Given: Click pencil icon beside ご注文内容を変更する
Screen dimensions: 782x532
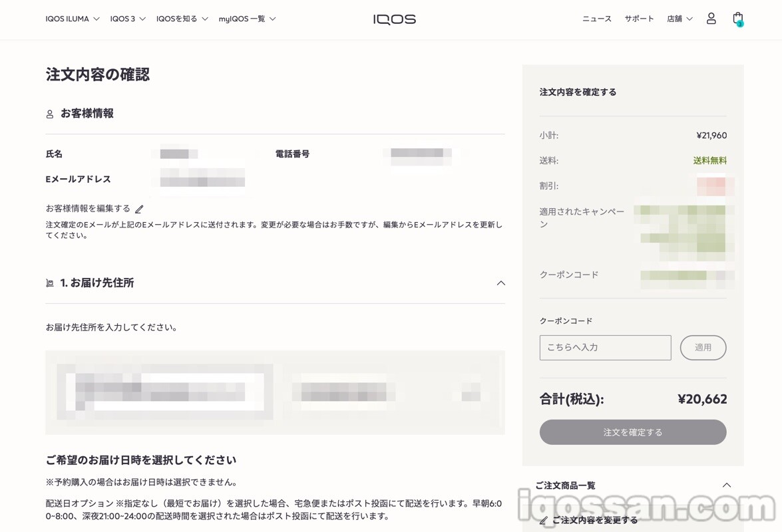Looking at the screenshot, I should click(544, 521).
